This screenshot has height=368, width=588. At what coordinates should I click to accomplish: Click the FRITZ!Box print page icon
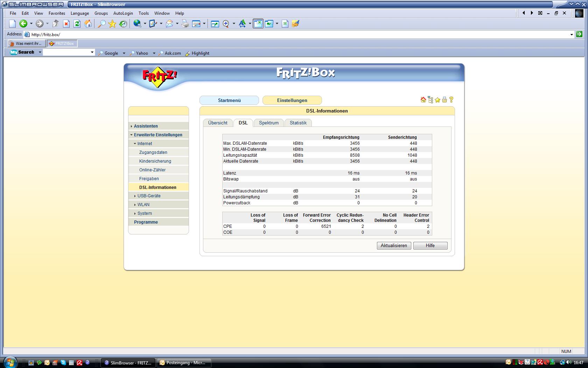point(444,100)
